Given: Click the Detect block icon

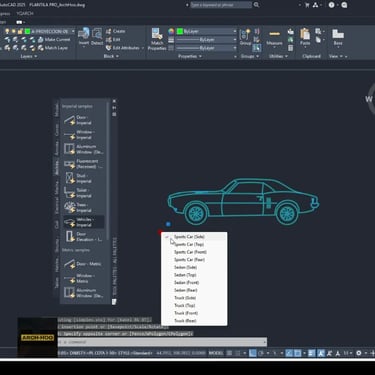Looking at the screenshot, I should 97,34.
